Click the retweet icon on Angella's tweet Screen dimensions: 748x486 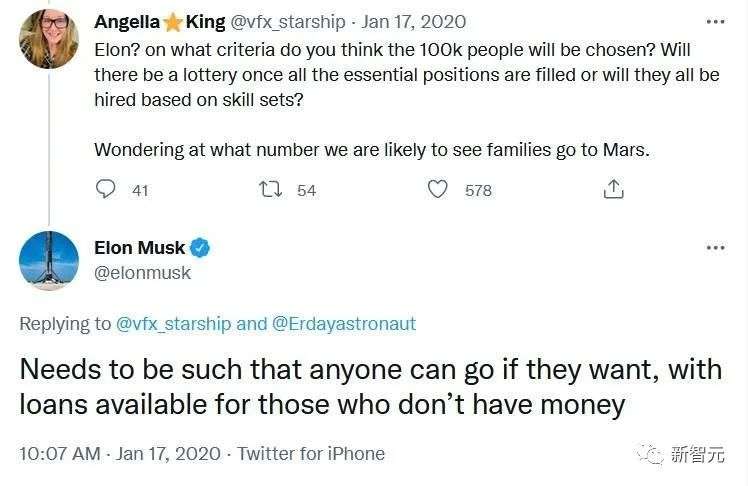tap(270, 189)
